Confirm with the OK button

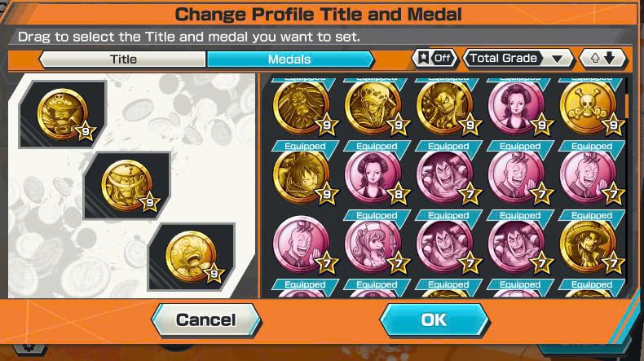click(434, 320)
